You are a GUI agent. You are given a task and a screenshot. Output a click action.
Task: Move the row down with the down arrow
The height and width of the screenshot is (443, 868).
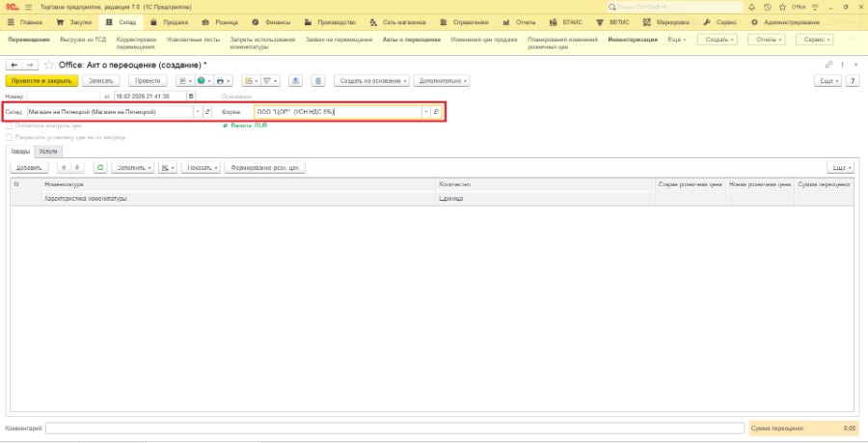click(77, 167)
